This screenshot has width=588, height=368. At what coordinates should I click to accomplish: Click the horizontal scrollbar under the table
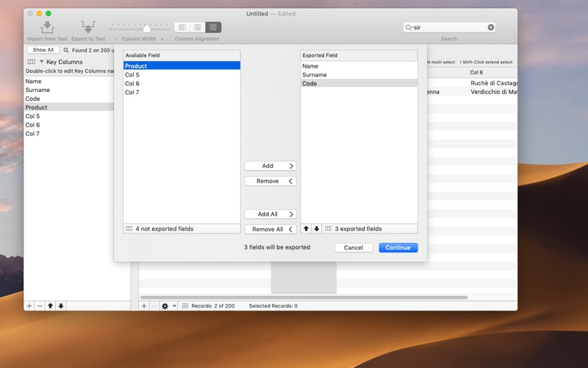coord(304,297)
